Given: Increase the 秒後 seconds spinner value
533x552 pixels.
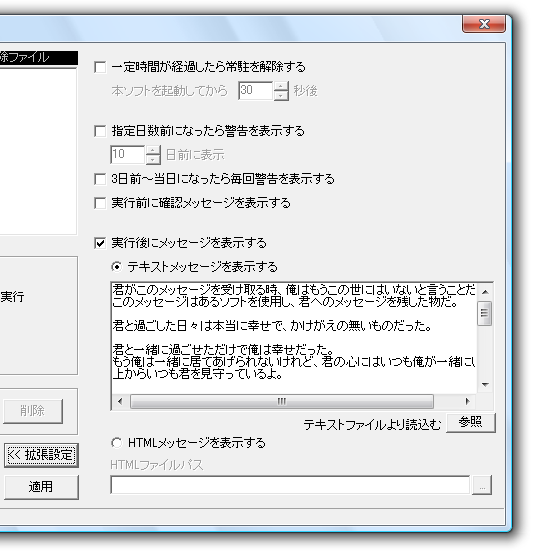Looking at the screenshot, I should tap(281, 86).
